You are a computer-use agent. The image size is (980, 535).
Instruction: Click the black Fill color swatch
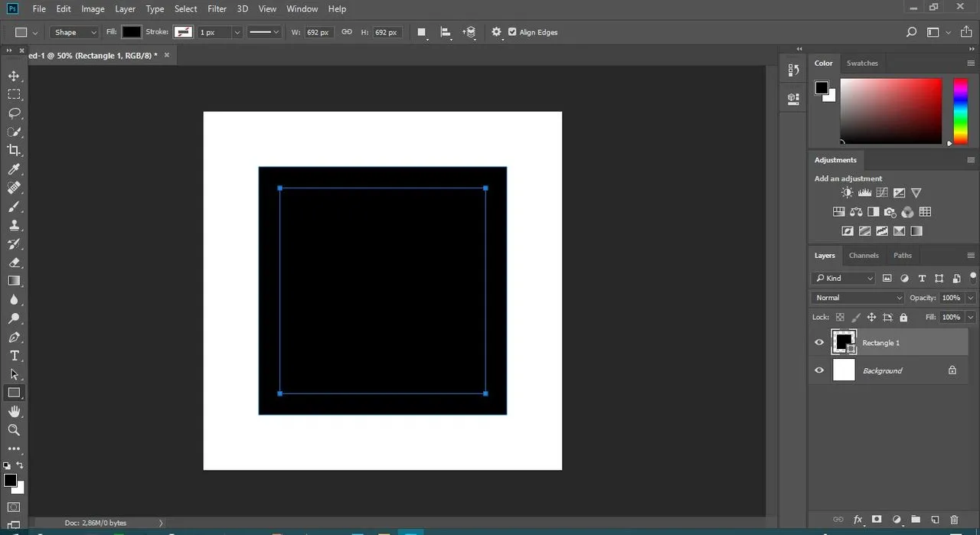[132, 32]
